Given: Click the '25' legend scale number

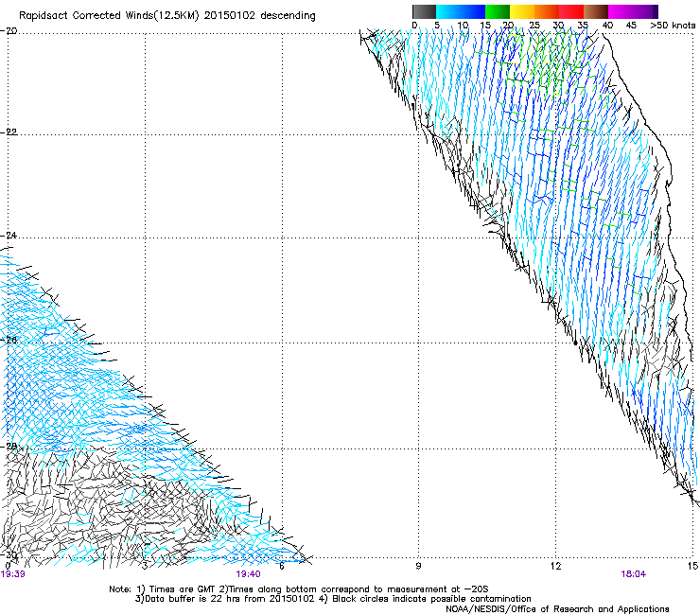Looking at the screenshot, I should [x=534, y=26].
